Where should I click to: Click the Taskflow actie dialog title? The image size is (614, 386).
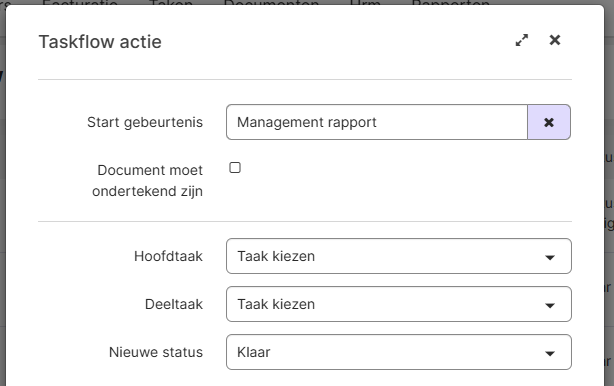pos(100,42)
